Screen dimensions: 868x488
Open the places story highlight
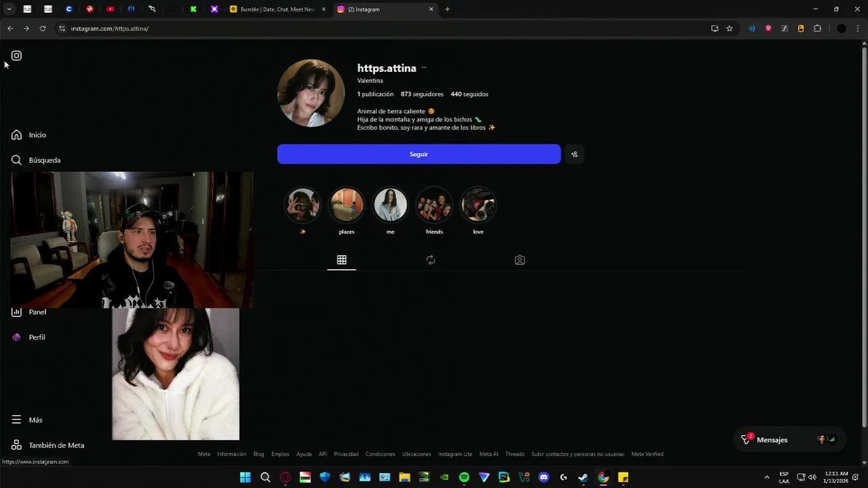[347, 205]
